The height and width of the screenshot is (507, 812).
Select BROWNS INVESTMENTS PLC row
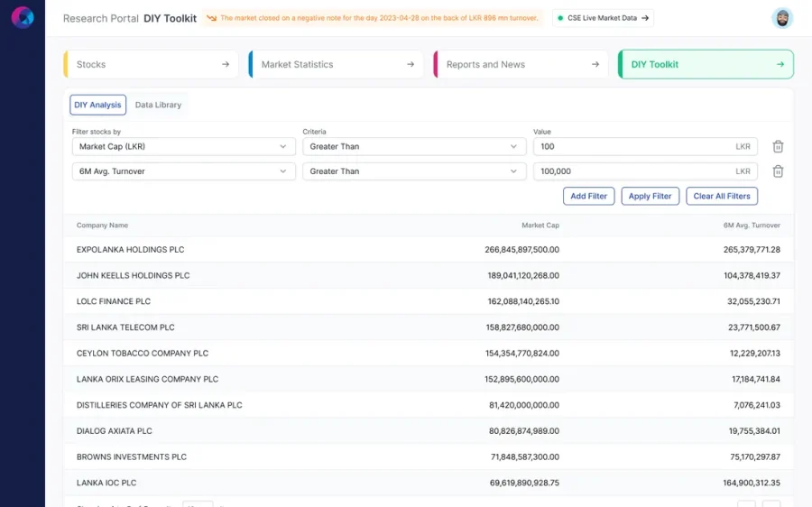[x=429, y=456]
